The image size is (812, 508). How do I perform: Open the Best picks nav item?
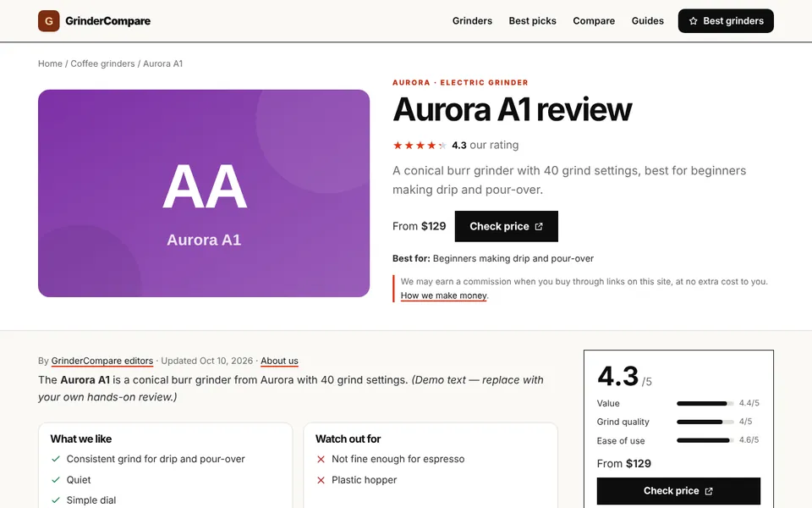click(x=532, y=21)
